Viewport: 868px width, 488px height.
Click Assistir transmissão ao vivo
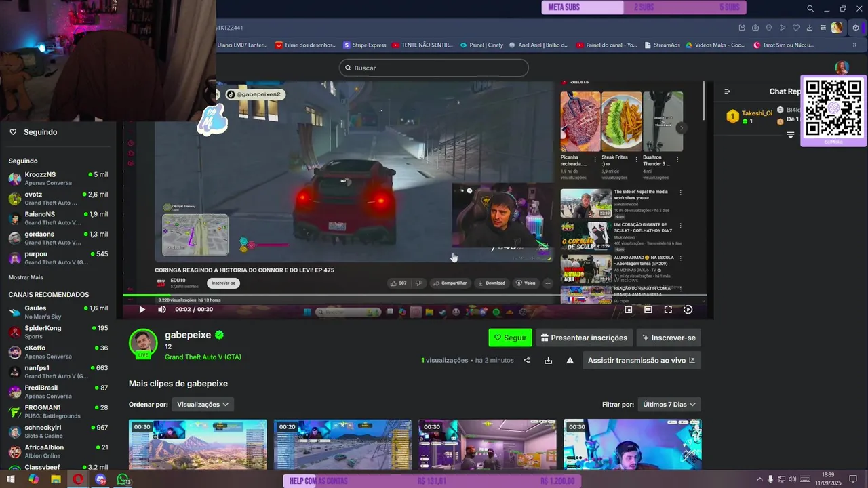click(642, 361)
